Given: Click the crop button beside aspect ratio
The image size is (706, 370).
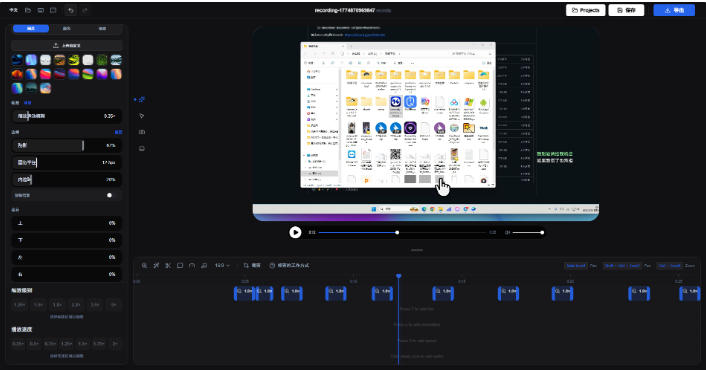Looking at the screenshot, I should pos(252,266).
